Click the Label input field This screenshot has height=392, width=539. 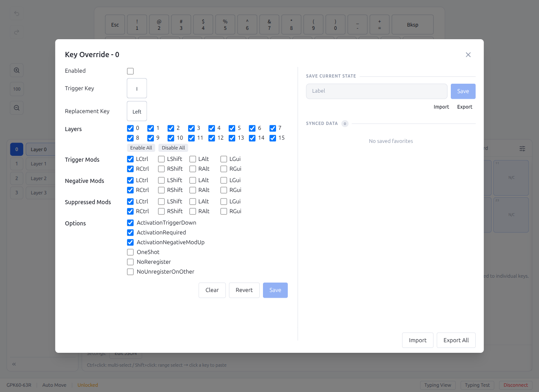[376, 91]
